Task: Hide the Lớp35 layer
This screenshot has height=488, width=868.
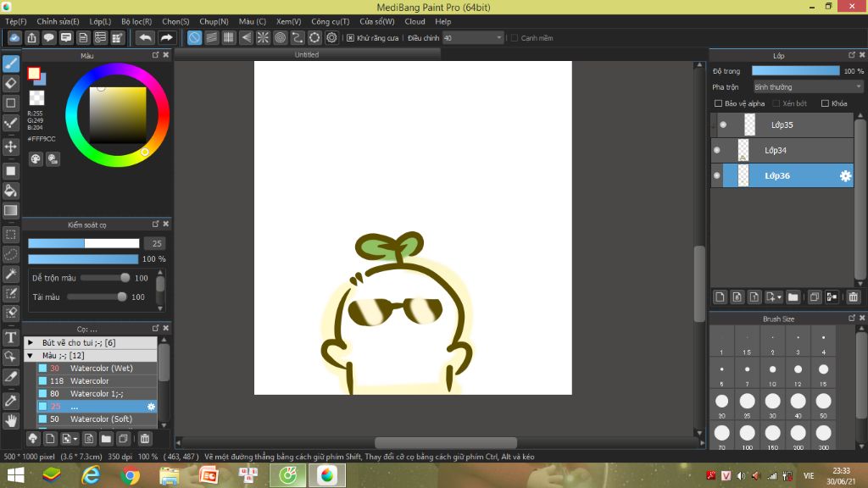Action: click(723, 125)
